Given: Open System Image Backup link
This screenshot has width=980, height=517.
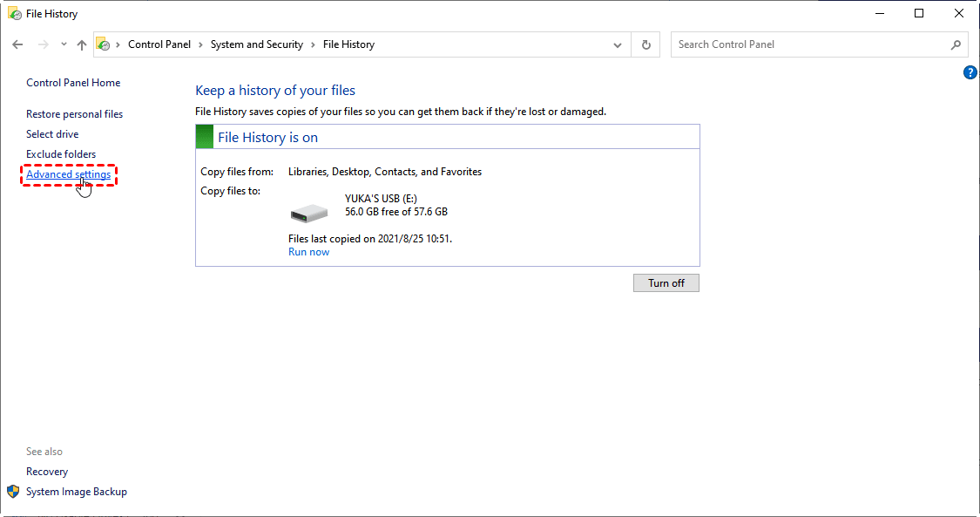Looking at the screenshot, I should coord(77,492).
